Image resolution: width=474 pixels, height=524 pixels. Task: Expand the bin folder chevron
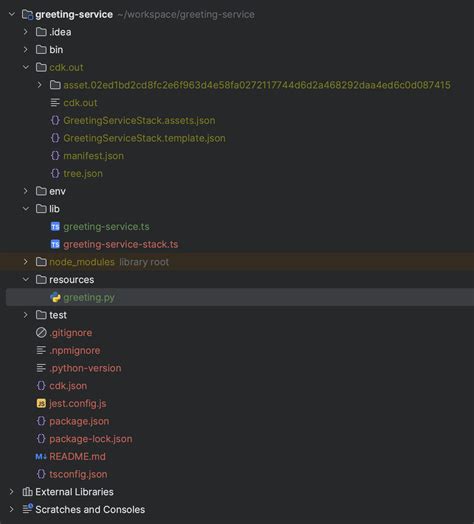(26, 50)
